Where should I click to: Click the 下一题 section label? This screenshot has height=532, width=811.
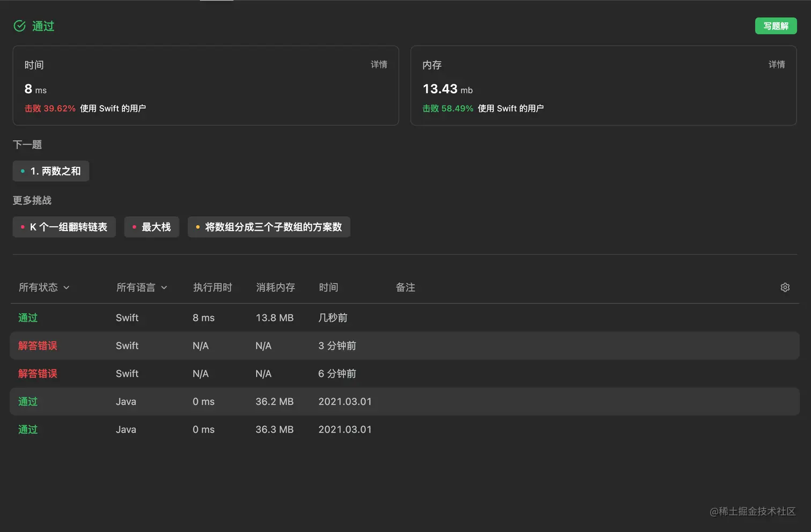pos(27,144)
